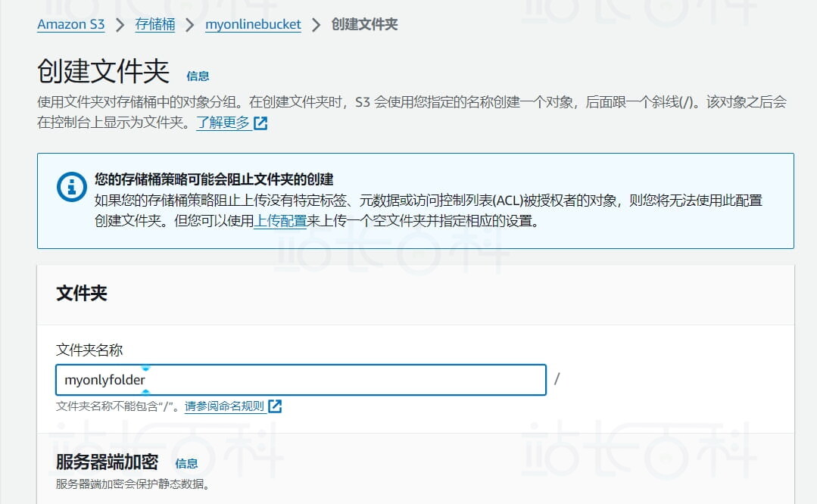The width and height of the screenshot is (817, 504).
Task: Click the external-link icon after 请参阅命名规则
Action: 275,406
